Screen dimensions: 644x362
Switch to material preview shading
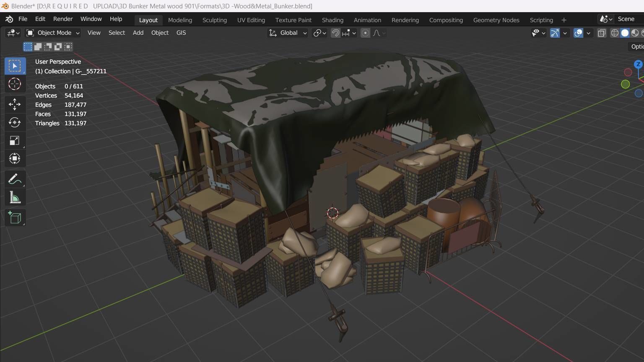coord(635,33)
